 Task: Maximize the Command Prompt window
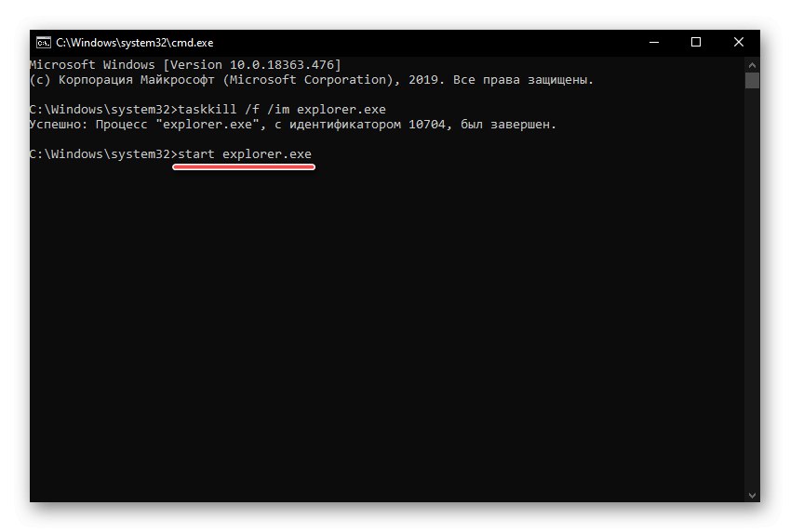point(696,42)
